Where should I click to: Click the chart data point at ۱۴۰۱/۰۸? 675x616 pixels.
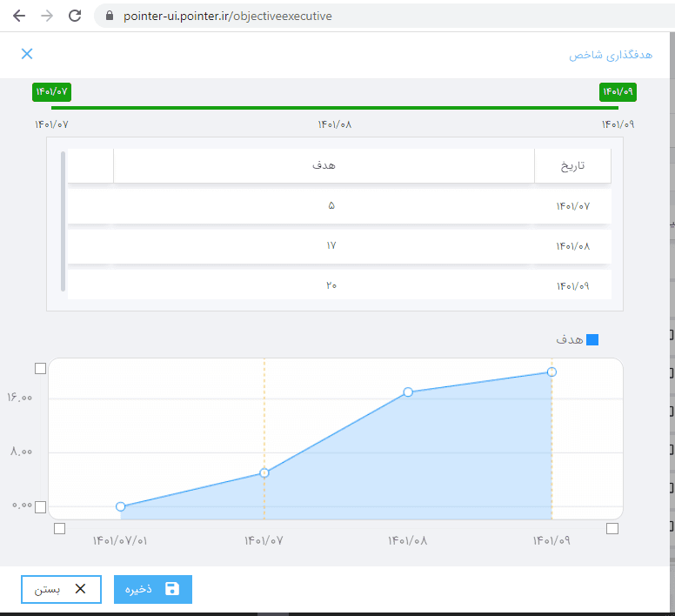point(408,392)
